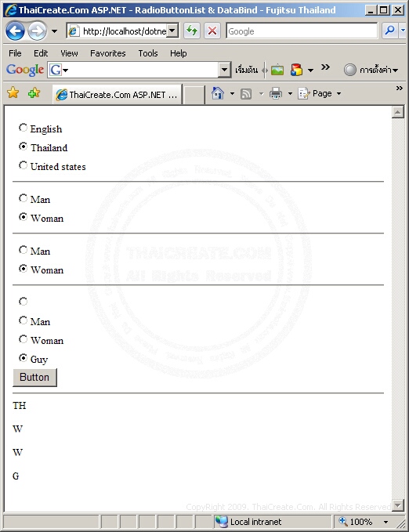The width and height of the screenshot is (409, 532).
Task: Click the browser Forward arrow button
Action: pyautogui.click(x=37, y=31)
